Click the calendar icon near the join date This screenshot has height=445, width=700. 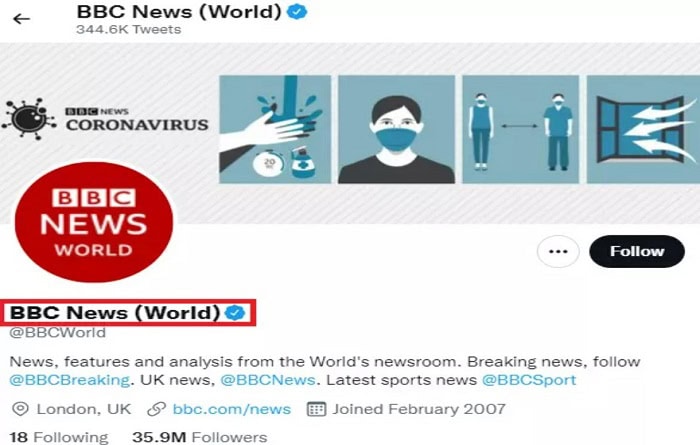(316, 409)
